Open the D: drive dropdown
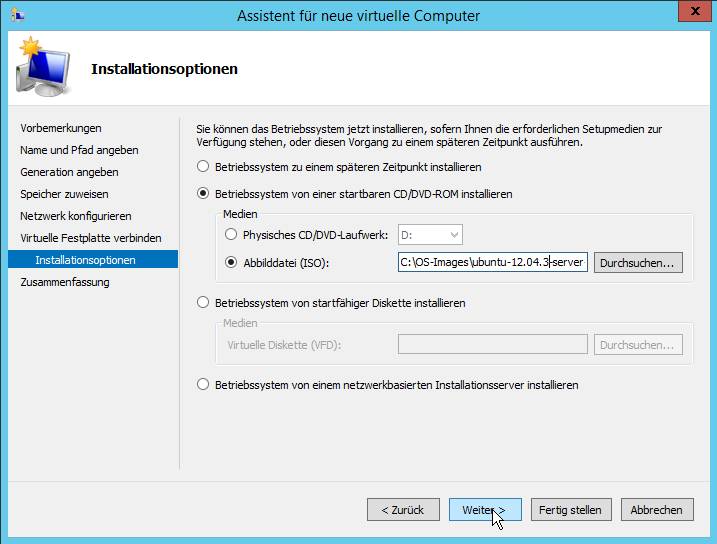The image size is (717, 544). (x=430, y=235)
